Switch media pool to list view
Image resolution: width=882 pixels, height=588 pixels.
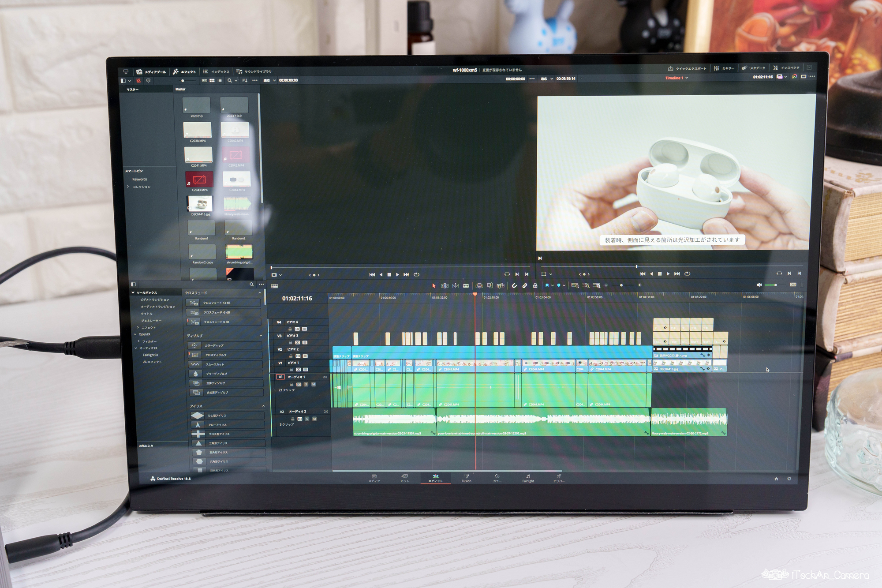coord(220,80)
